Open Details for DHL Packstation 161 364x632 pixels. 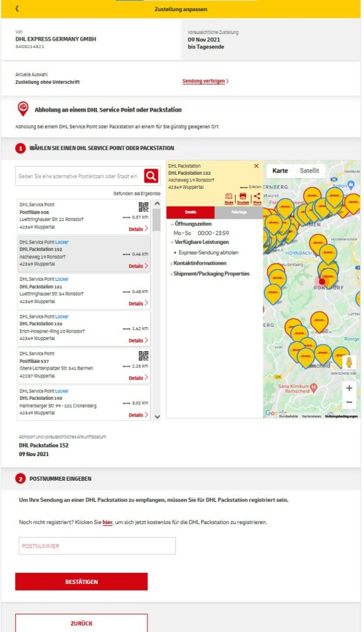(x=138, y=304)
